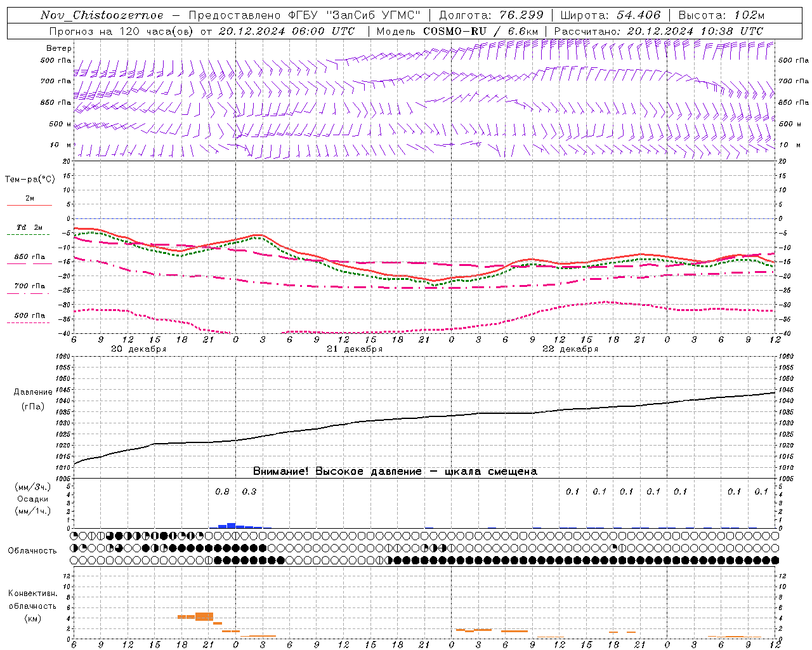This screenshot has width=812, height=650.
Task: Click the tallest orange convective cloud bar
Action: click(204, 616)
